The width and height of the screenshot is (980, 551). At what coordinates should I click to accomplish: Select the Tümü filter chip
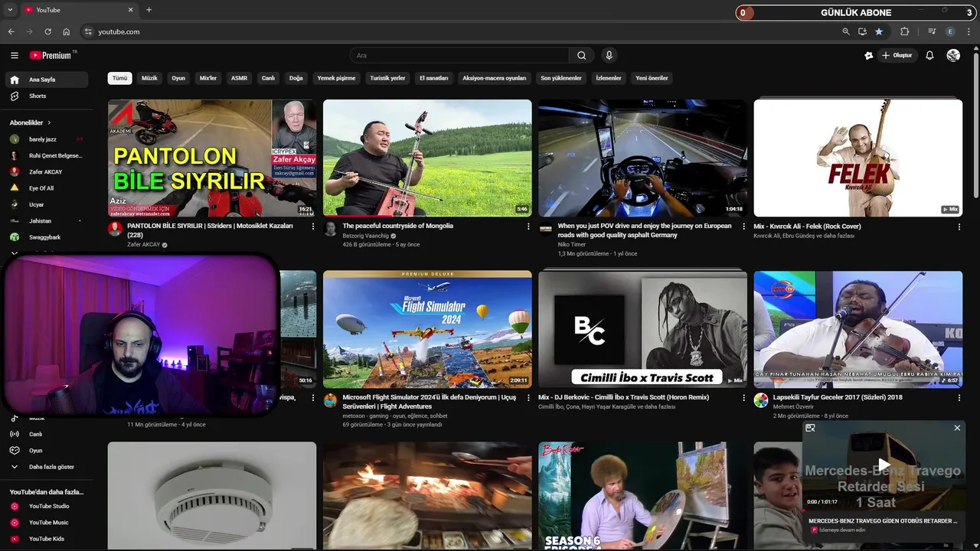120,78
